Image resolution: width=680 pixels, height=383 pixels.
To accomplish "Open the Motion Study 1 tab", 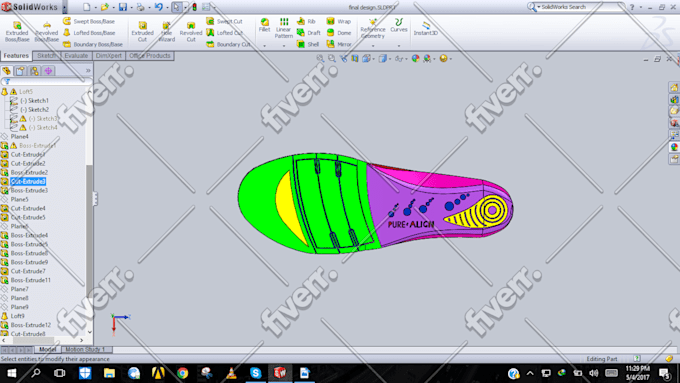I will 85,349.
